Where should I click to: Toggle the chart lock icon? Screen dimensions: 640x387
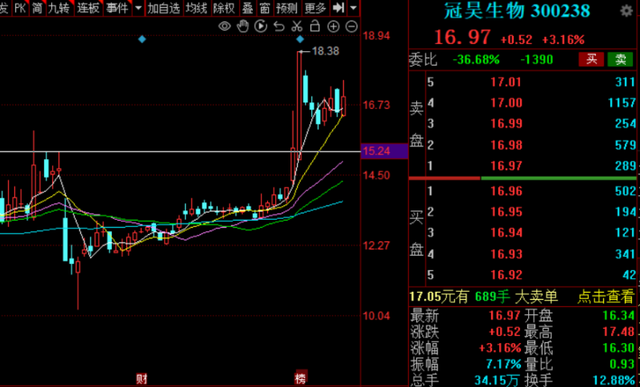315,27
